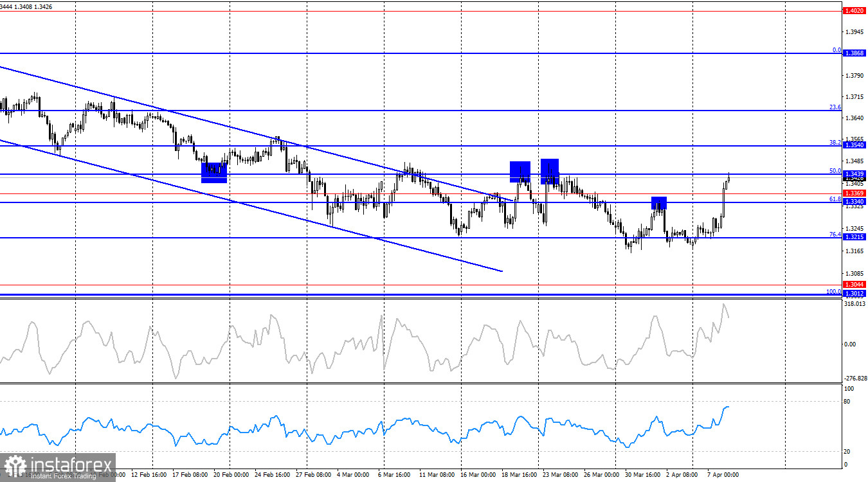Select the 1.3215 support level tag
Viewport: 868px width, 482px height.
(x=854, y=237)
